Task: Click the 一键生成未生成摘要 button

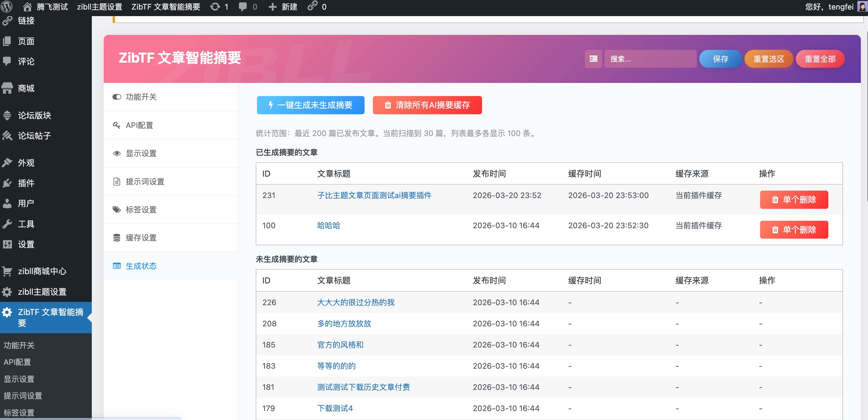Action: coord(310,105)
